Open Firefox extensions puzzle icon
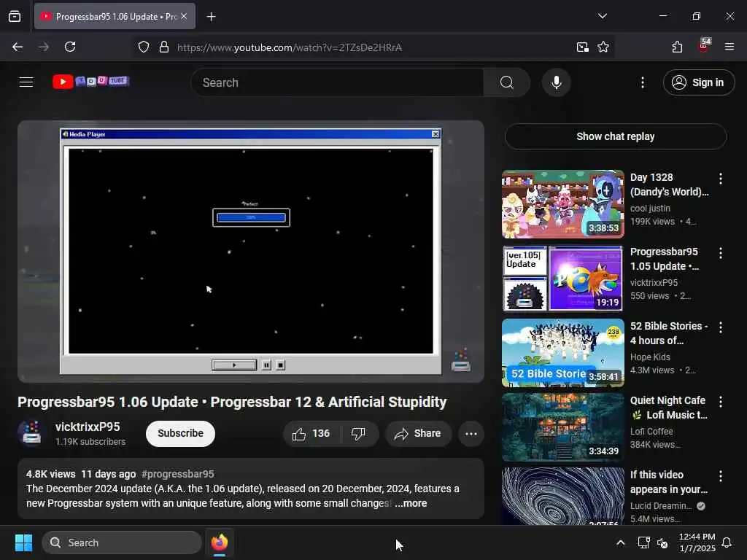 coord(677,47)
